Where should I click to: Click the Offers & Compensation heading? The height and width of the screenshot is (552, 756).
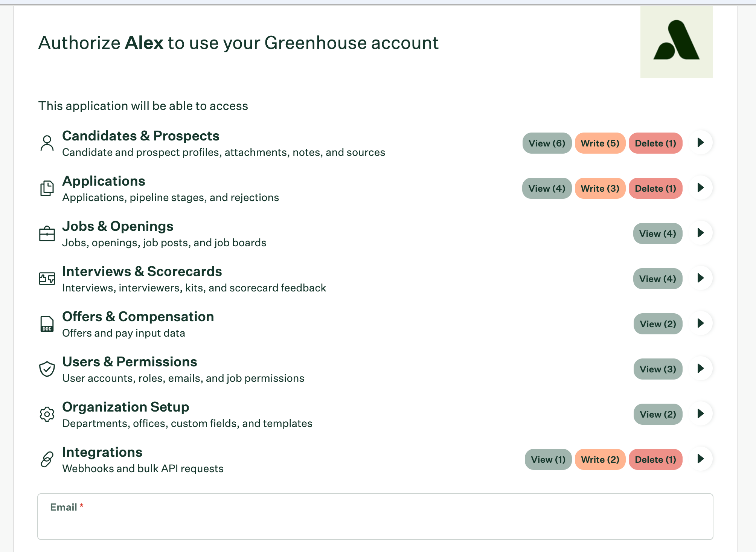tap(138, 317)
